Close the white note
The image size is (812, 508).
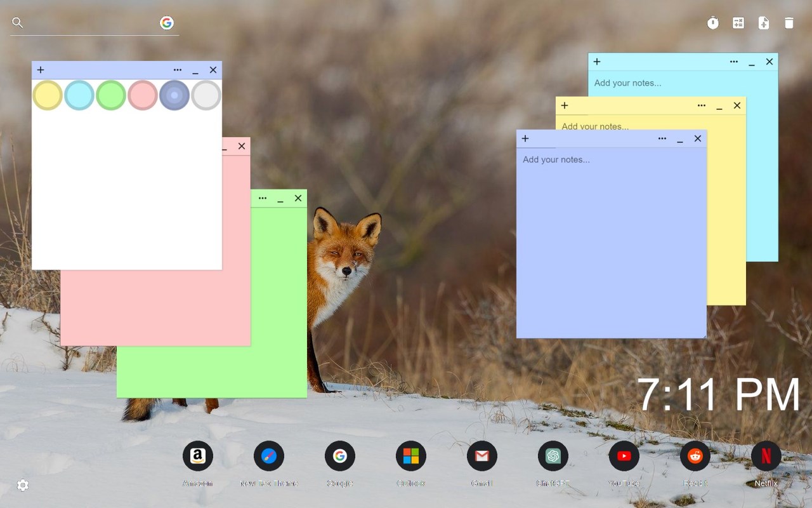pyautogui.click(x=213, y=70)
